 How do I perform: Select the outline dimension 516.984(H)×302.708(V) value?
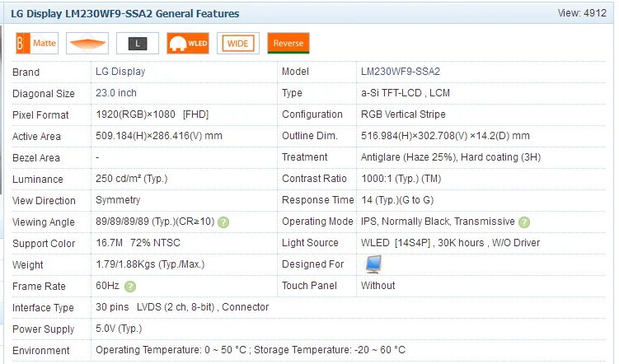pyautogui.click(x=445, y=136)
